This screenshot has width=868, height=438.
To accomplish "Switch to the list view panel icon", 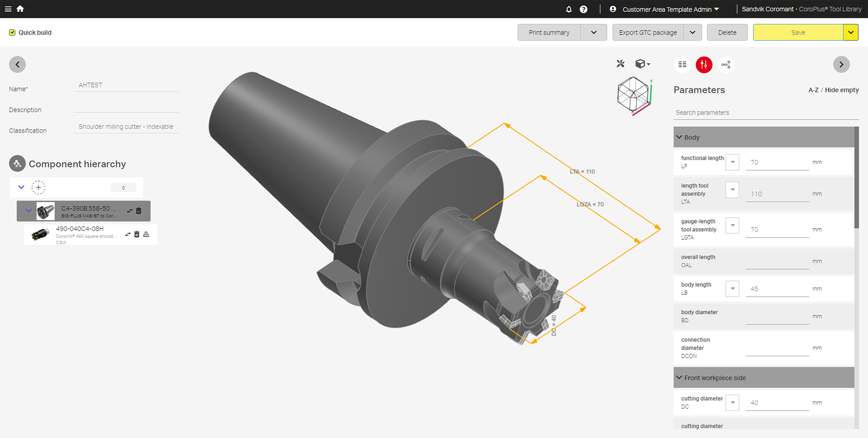I will tap(682, 64).
